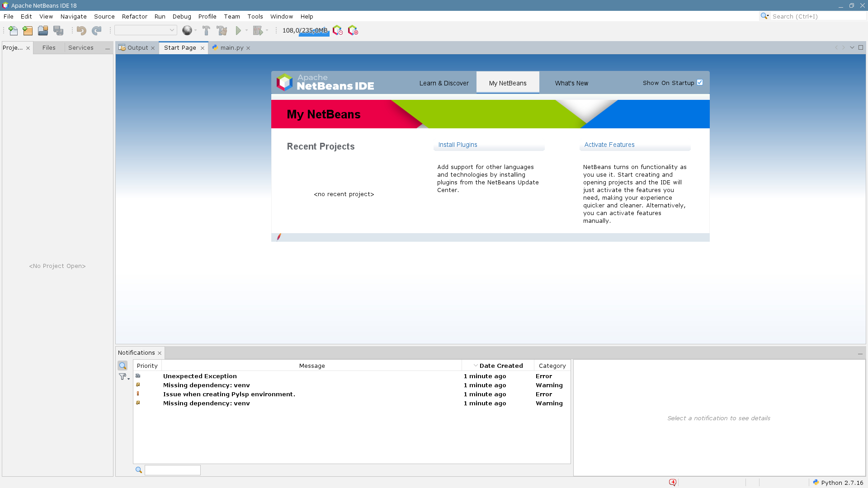Select the What's New tab

571,83
